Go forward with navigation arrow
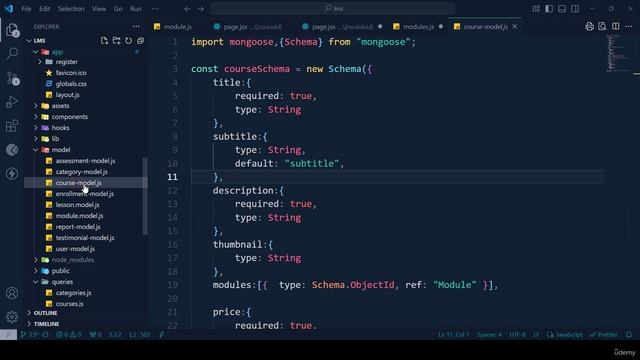Image resolution: width=640 pixels, height=360 pixels. 200,9
